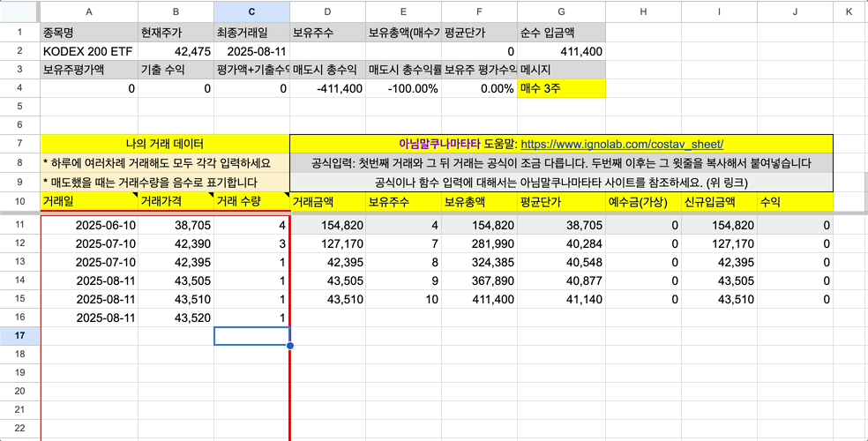Screen dimensions: 868x441
Task: Click cell with KODEX 200 ETF
Action: coord(89,51)
